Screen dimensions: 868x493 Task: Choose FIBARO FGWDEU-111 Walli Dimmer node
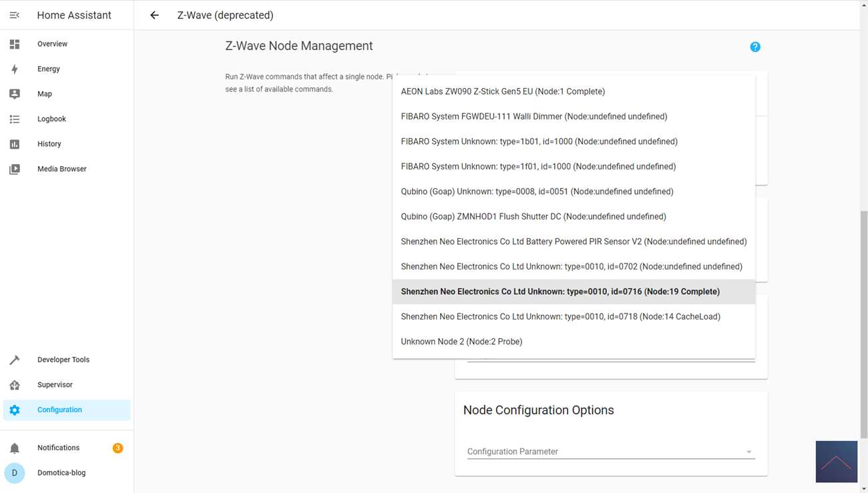click(x=533, y=117)
